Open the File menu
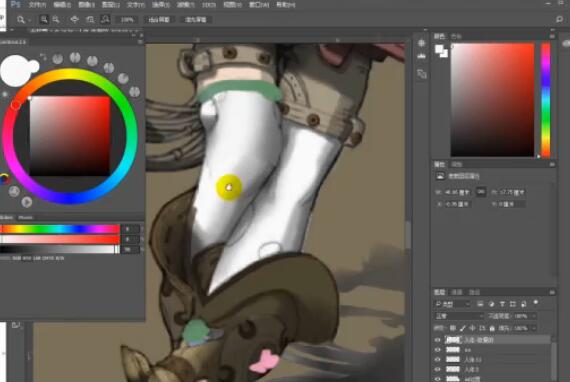Viewport: 570px width, 382px height. click(37, 5)
